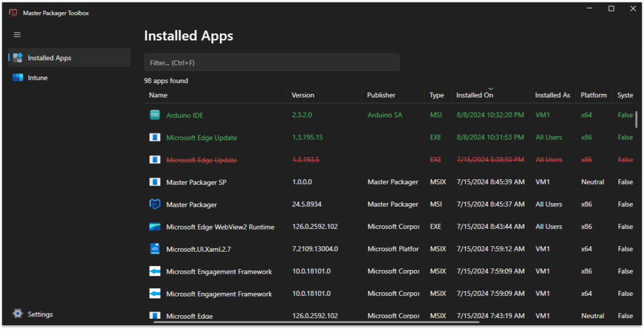
Task: Click the horizontal scrollbar thumb
Action: click(x=316, y=322)
